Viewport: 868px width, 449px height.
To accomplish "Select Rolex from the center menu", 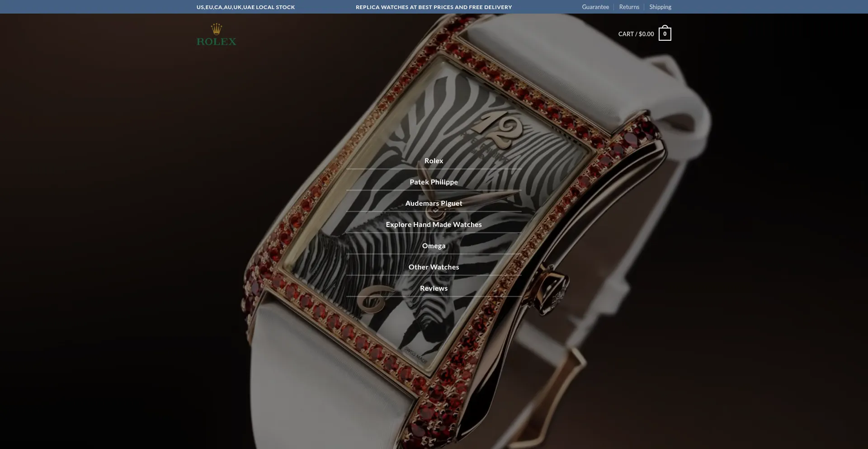I will tap(434, 161).
